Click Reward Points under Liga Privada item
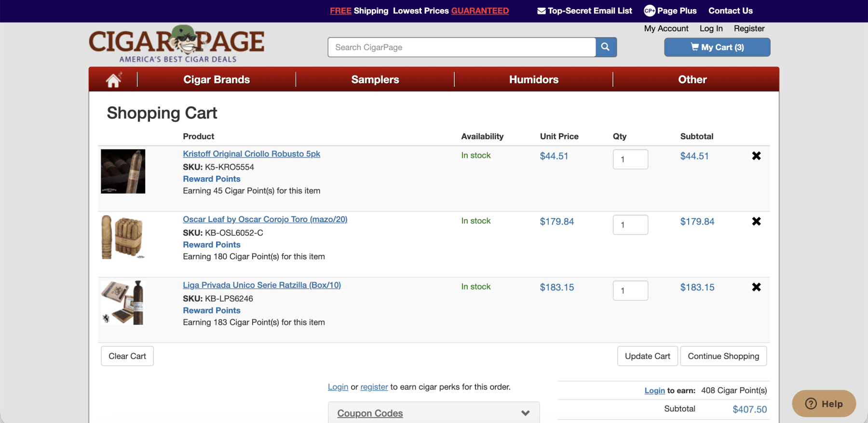Screen dimensions: 868x423 212,311
